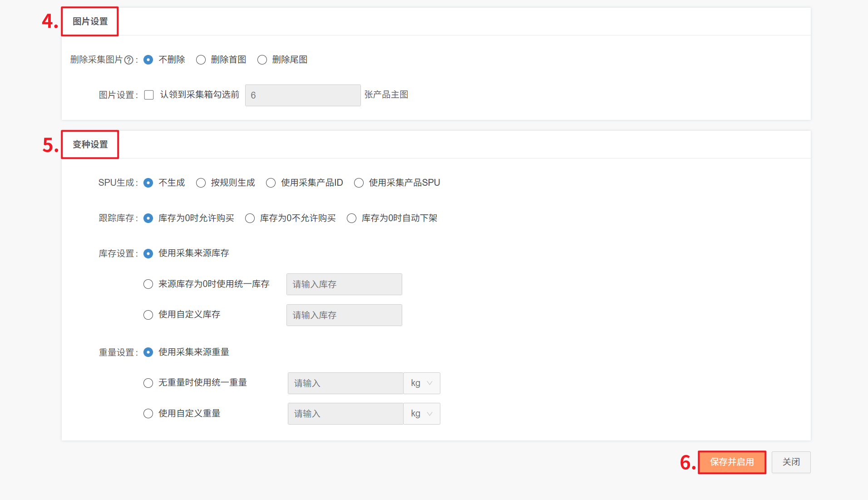Click the 关闭 button
868x500 pixels.
coord(791,462)
